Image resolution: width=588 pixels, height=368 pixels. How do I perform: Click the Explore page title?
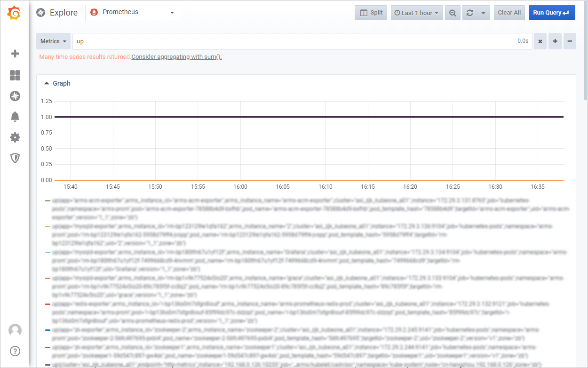coord(64,13)
